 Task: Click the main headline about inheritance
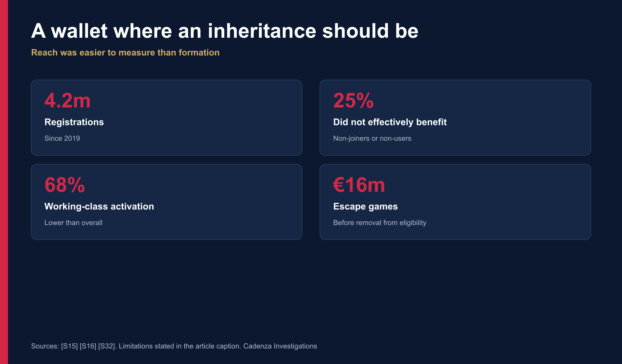[x=225, y=31]
